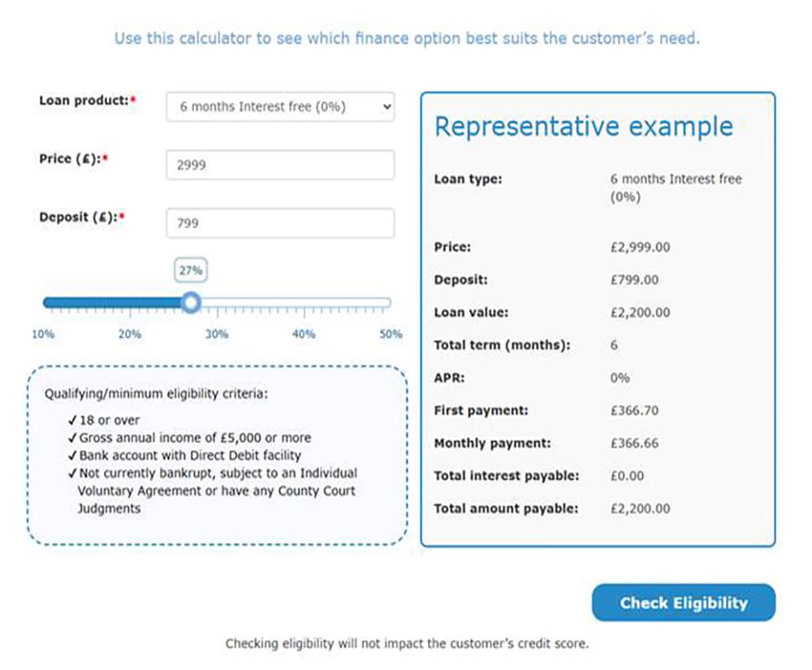812x670 pixels.
Task: Click the checkmark beside 'Bank account with Direct Debit'
Action: tap(73, 456)
